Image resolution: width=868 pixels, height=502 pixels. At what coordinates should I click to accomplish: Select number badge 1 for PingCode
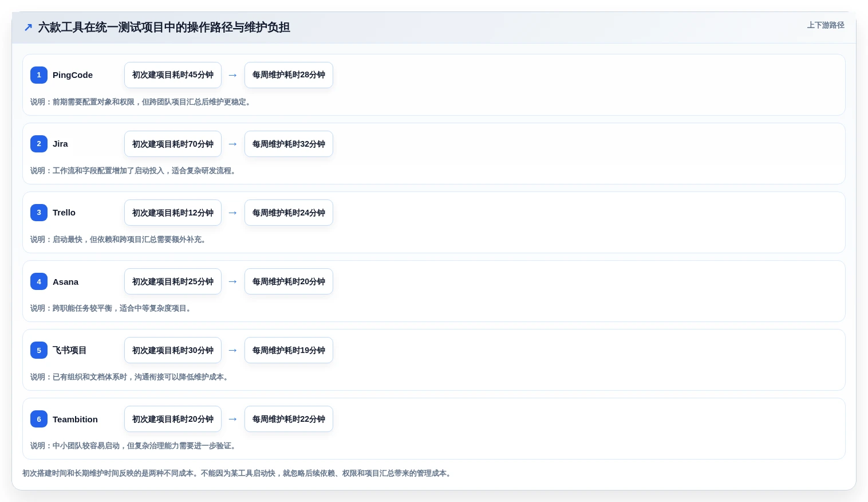coord(39,75)
